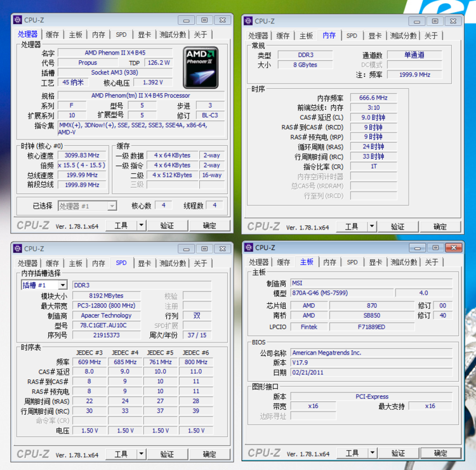Click the JEDEC #6 frequency 800 MHz
Image resolution: width=476 pixels, height=470 pixels.
click(196, 362)
